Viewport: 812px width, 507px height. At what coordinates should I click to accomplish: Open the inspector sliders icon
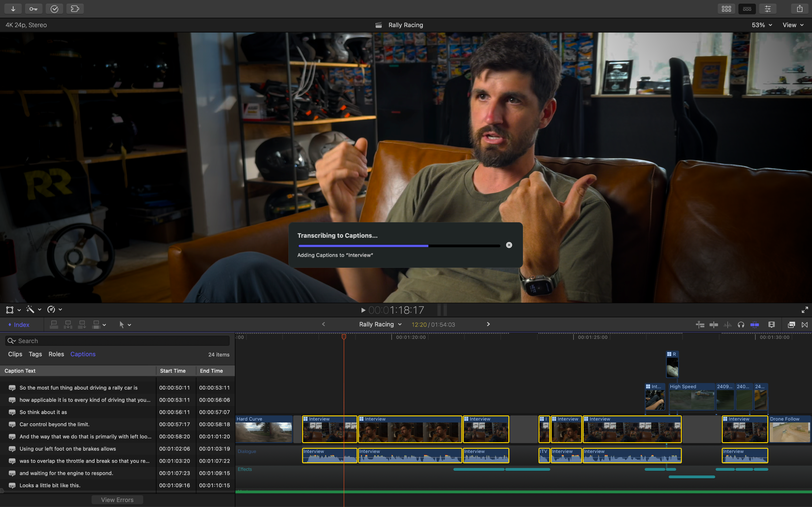pyautogui.click(x=768, y=9)
